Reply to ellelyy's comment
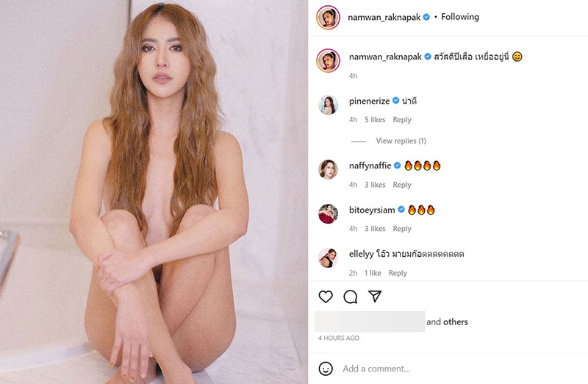588x384 pixels. pos(398,273)
